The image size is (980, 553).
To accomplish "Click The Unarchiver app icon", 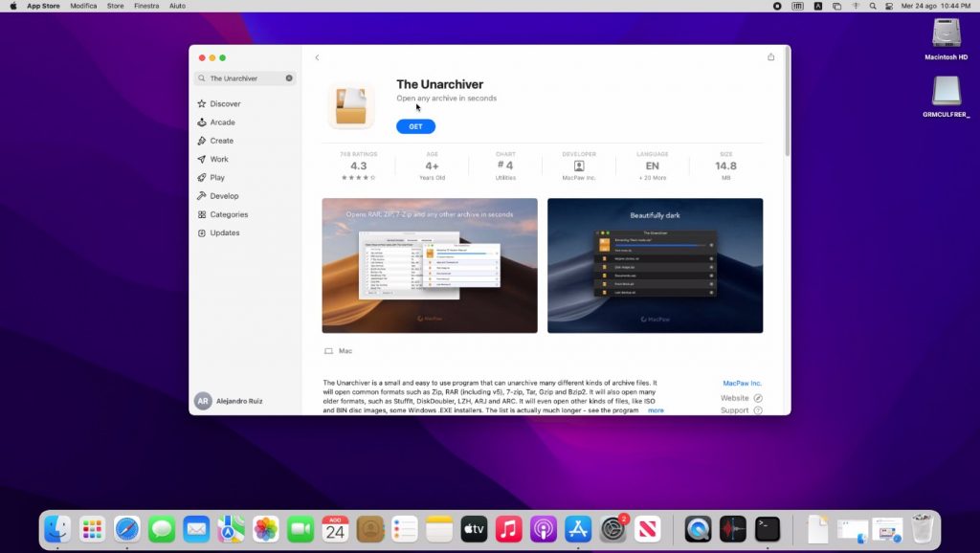I will click(x=350, y=105).
